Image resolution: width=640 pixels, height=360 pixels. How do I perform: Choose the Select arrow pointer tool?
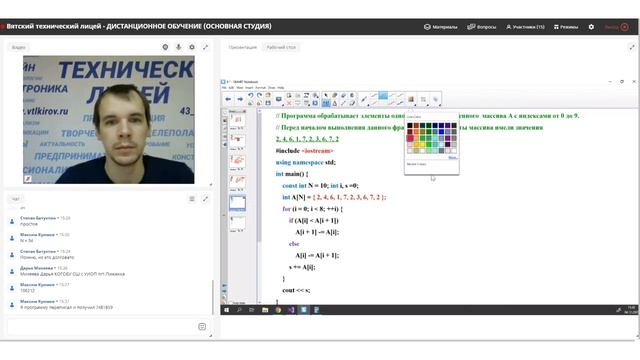pyautogui.click(x=326, y=96)
